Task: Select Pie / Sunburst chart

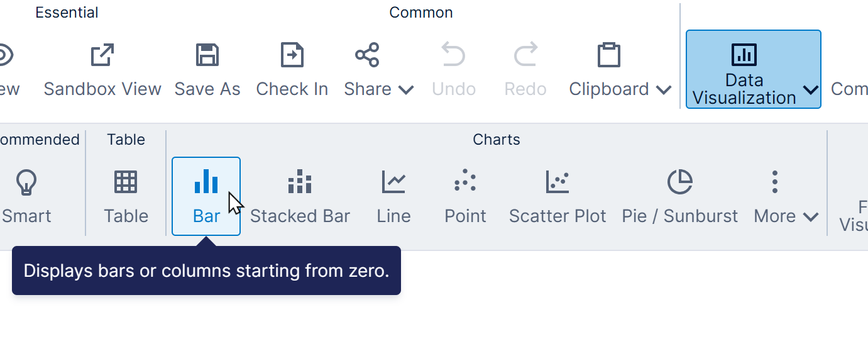Action: tap(679, 196)
